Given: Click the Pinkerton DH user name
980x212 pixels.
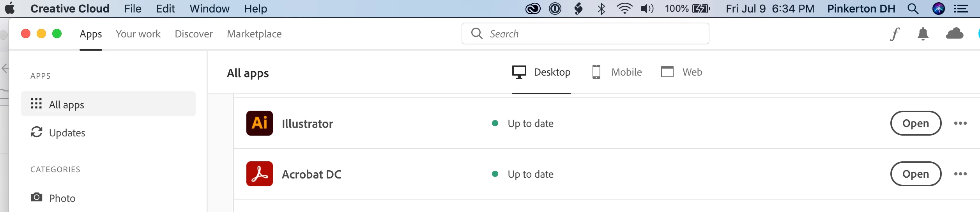Looking at the screenshot, I should pyautogui.click(x=861, y=9).
